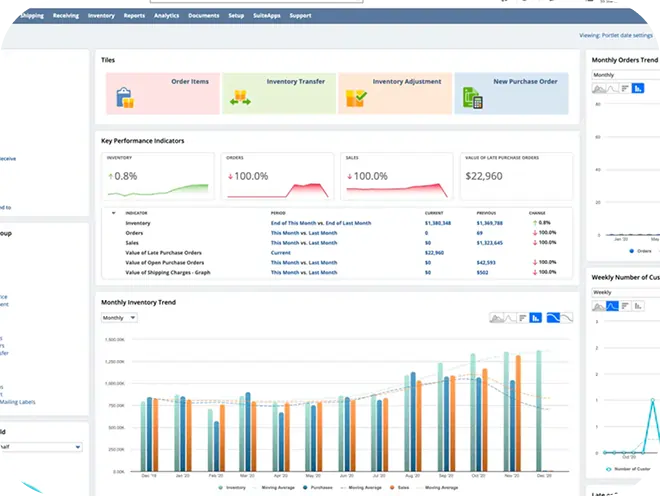Select horizontal bar icon in Monthly Inventory Trend
660x496 pixels.
tap(520, 317)
